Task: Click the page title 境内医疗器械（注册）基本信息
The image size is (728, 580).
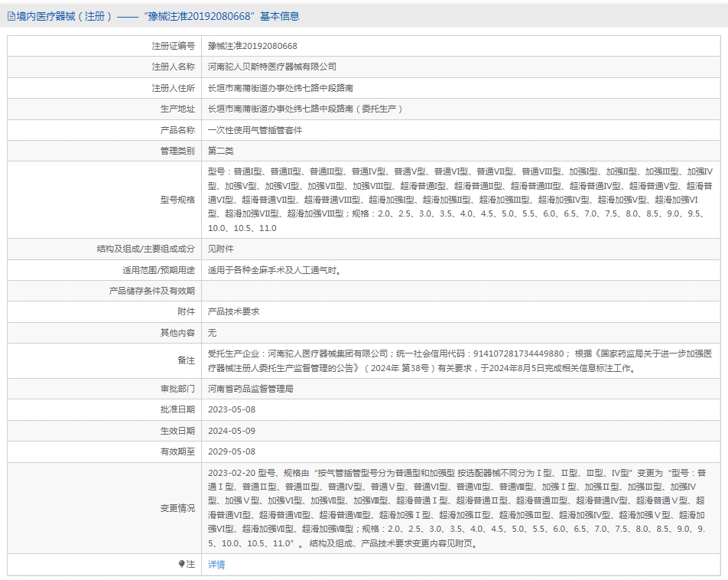Action: [x=158, y=16]
